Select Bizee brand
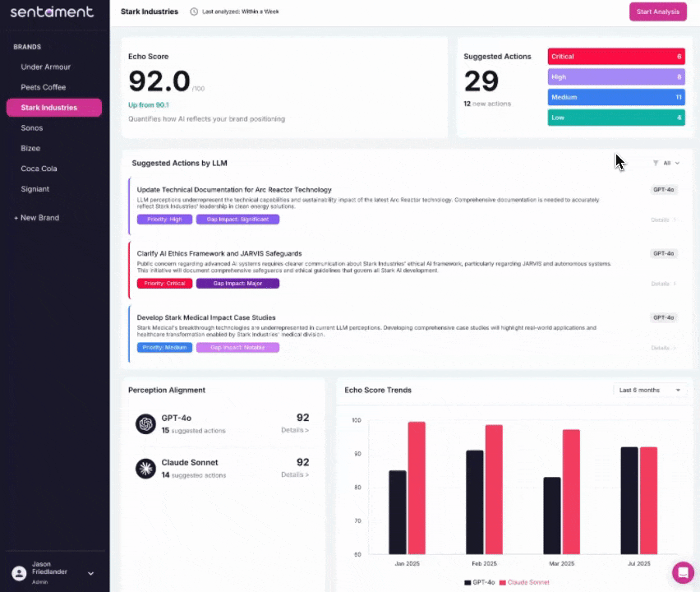Screen dimensions: 700x592 tap(30, 148)
